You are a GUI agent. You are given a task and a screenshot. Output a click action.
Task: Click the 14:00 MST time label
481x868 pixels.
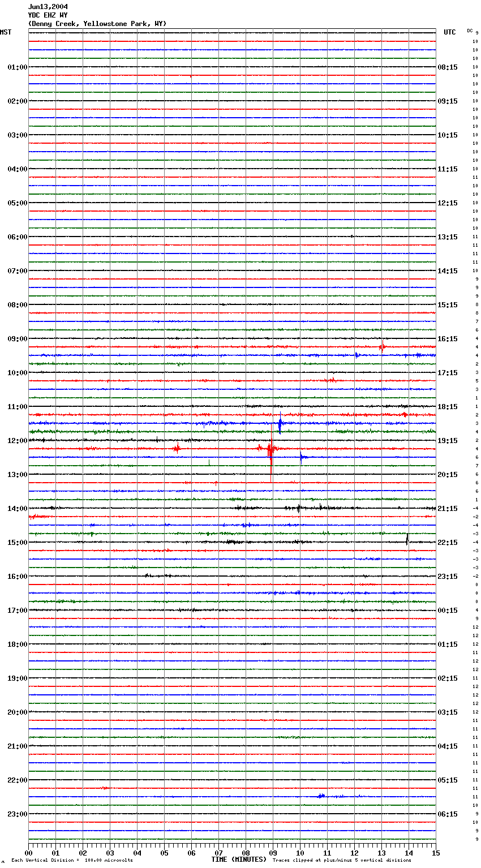click(18, 509)
